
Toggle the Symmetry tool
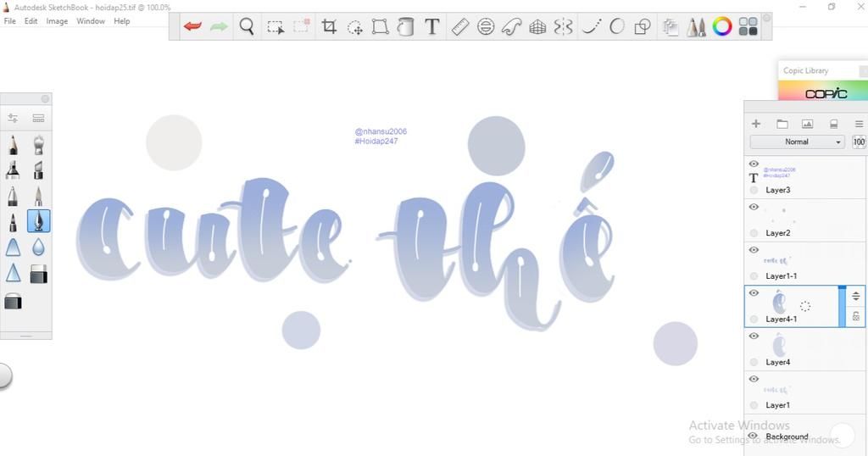click(x=563, y=26)
